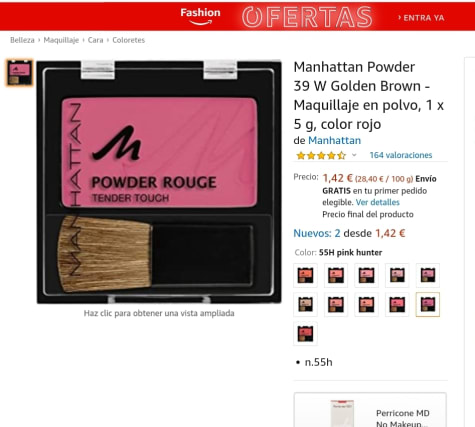This screenshot has width=475, height=427.
Task: Click ENTRA YA in the offers banner
Action: point(421,18)
